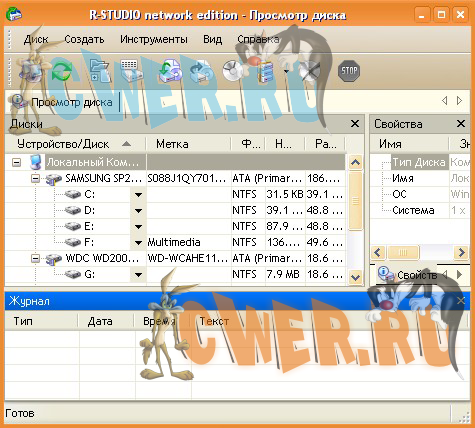Open the arrow dropdown next to Virtual RAID icon
The width and height of the screenshot is (475, 428).
[286, 71]
